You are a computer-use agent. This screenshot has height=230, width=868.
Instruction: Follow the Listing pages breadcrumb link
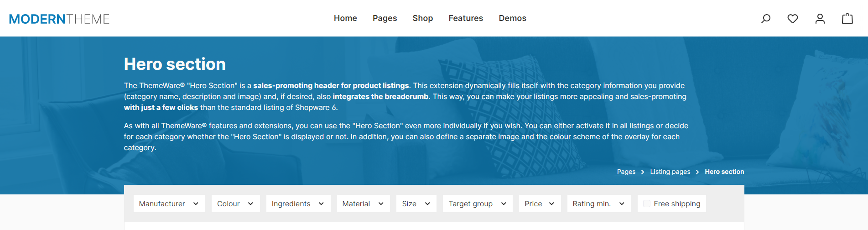670,172
